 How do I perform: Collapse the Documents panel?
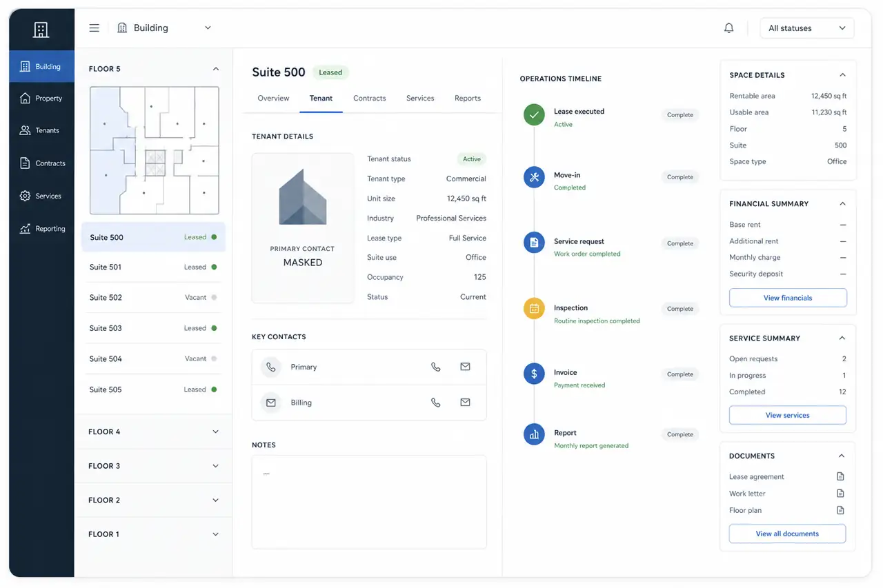842,456
